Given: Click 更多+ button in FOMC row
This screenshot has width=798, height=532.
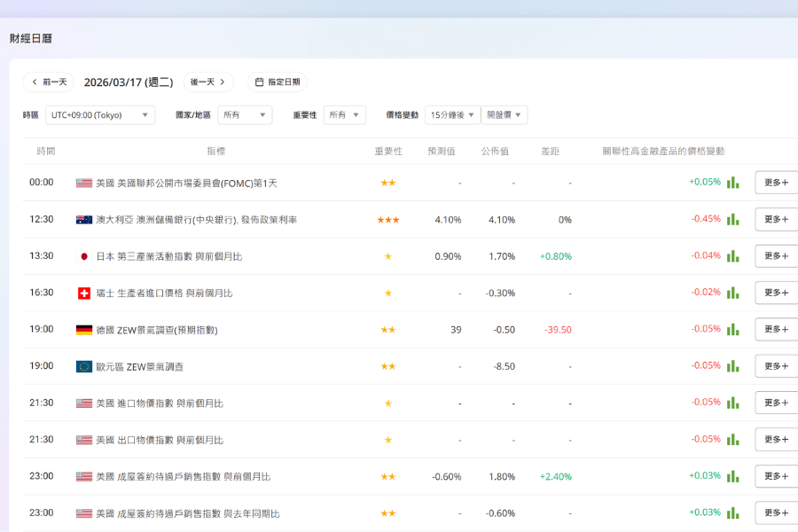Looking at the screenshot, I should pos(776,183).
